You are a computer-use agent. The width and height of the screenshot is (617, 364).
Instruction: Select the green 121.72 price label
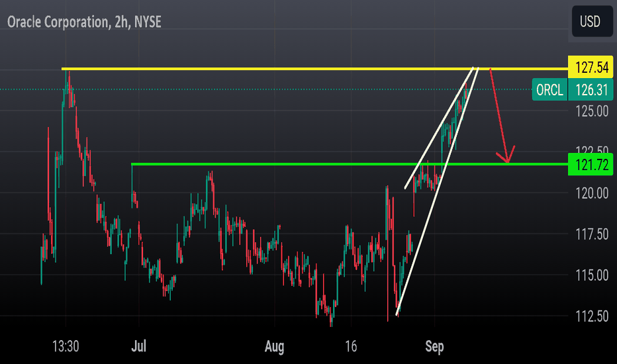tap(591, 165)
